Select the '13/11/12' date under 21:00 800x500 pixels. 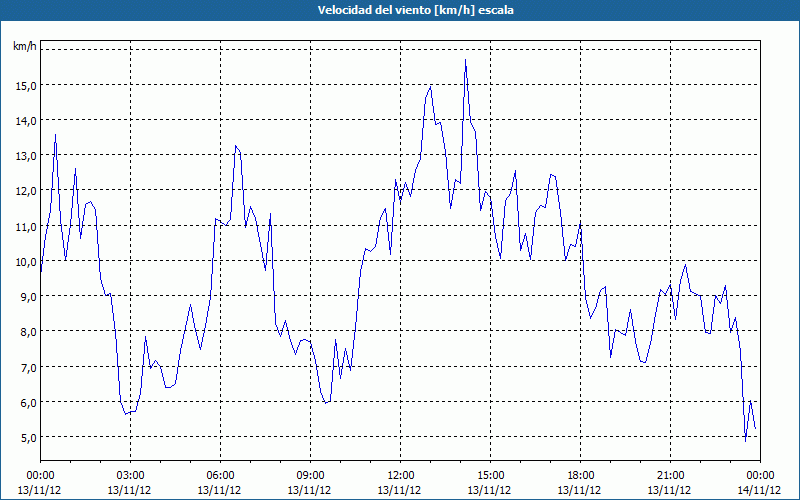pyautogui.click(x=670, y=490)
